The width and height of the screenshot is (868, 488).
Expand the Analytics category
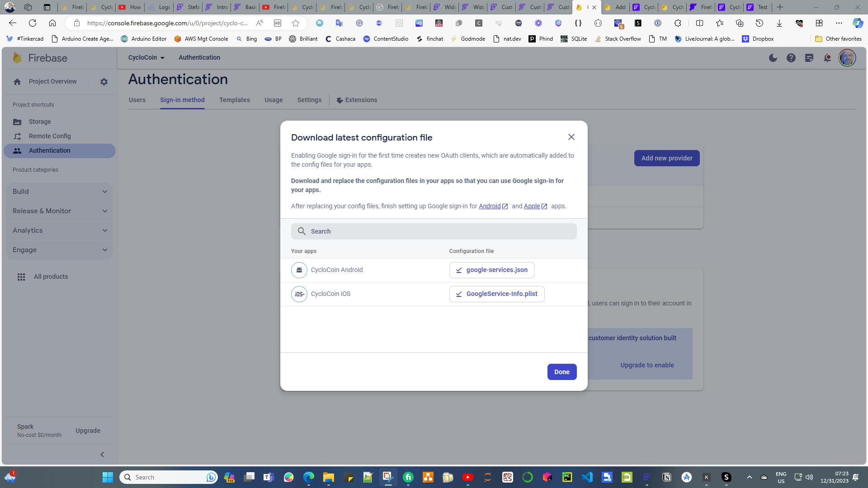pyautogui.click(x=60, y=230)
